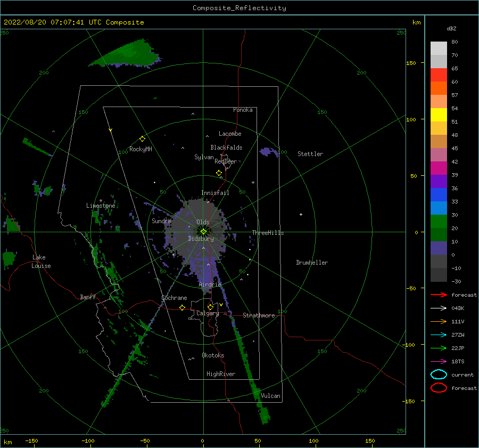The image size is (479, 448).
Task: Click the HighRiver label
Action: (221, 374)
